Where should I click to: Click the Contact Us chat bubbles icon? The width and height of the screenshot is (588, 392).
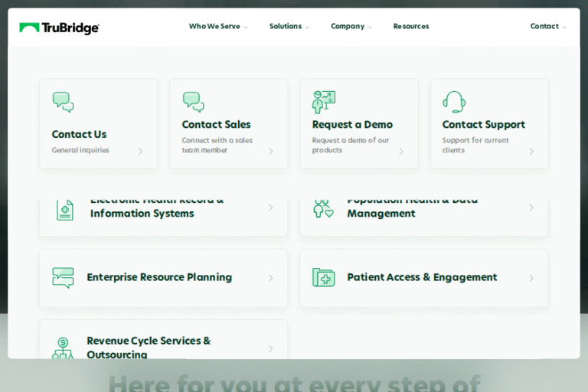pos(63,102)
